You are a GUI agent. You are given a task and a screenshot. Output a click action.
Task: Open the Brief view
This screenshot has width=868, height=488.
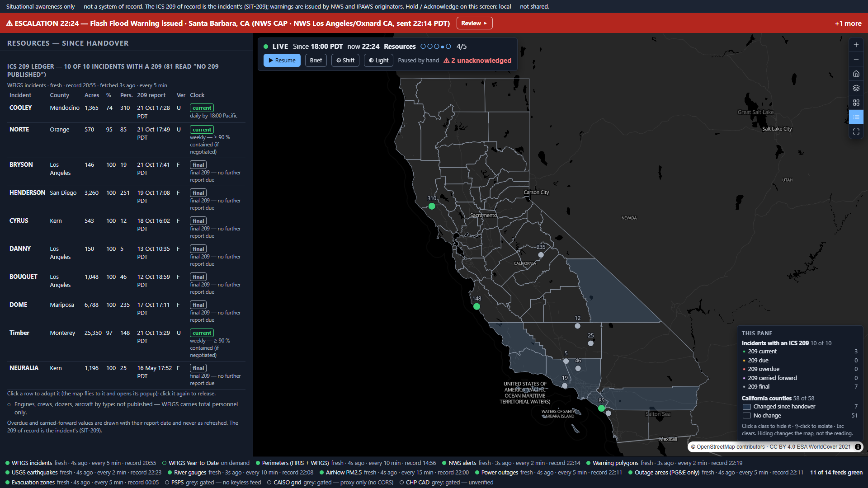coord(316,60)
